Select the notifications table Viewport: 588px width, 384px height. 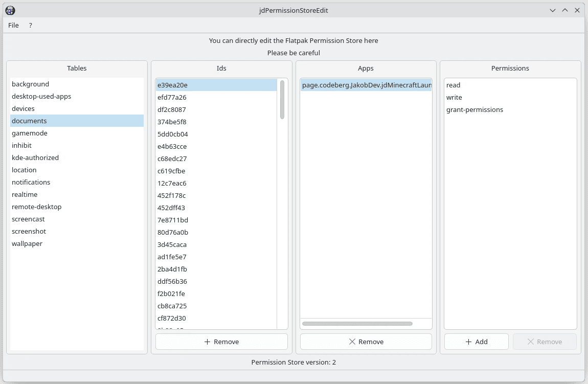[x=77, y=182]
